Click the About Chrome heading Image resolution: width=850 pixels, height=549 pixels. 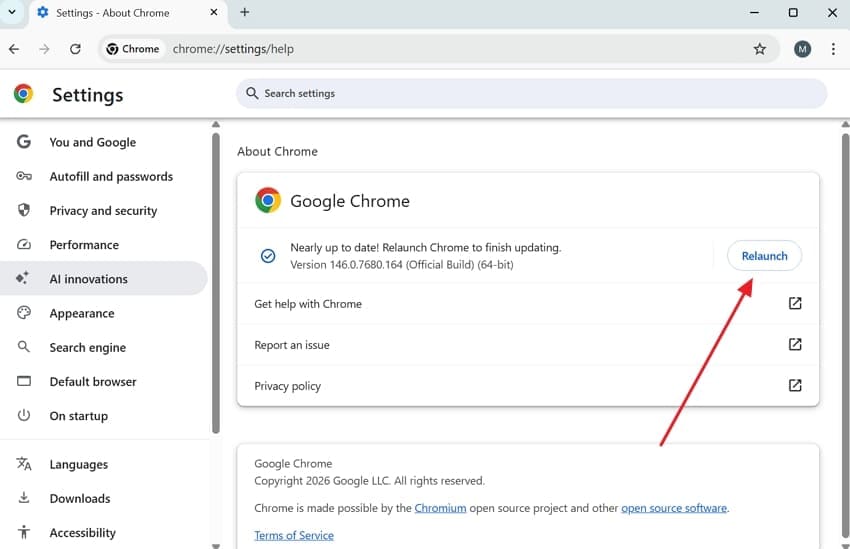point(277,152)
